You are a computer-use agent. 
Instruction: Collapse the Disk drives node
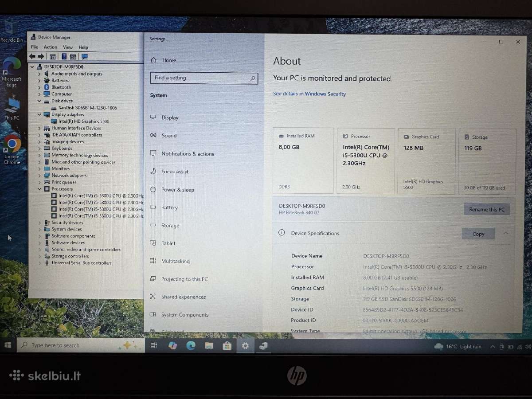pos(39,101)
